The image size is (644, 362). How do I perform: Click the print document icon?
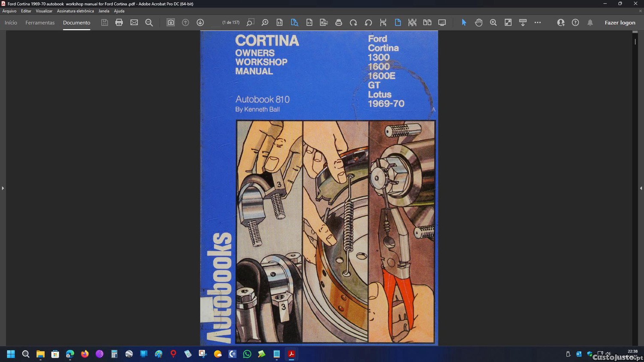119,22
